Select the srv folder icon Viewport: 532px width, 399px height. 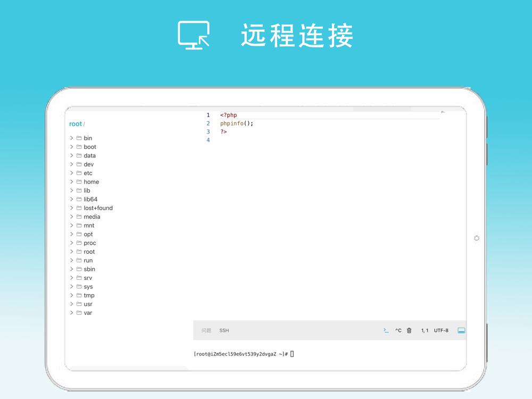tap(79, 278)
